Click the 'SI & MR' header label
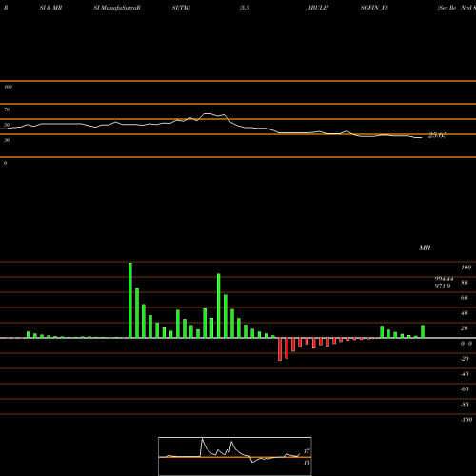 pos(50,8)
